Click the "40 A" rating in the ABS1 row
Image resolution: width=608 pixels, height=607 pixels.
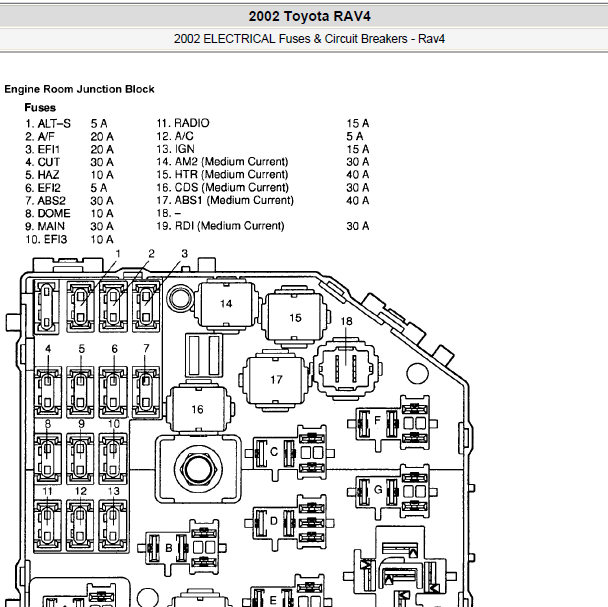(358, 201)
